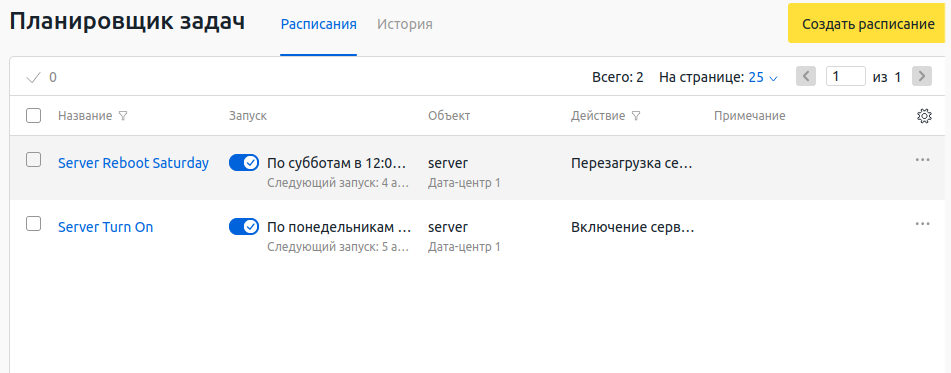Tick the select-all checkbox in the header

pos(33,115)
